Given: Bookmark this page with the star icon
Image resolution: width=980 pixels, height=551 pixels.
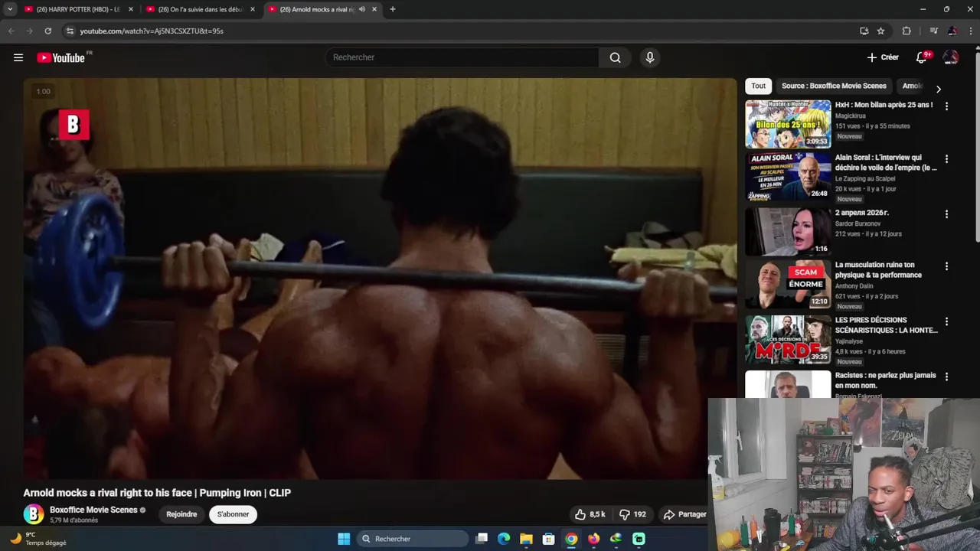Looking at the screenshot, I should coord(880,31).
